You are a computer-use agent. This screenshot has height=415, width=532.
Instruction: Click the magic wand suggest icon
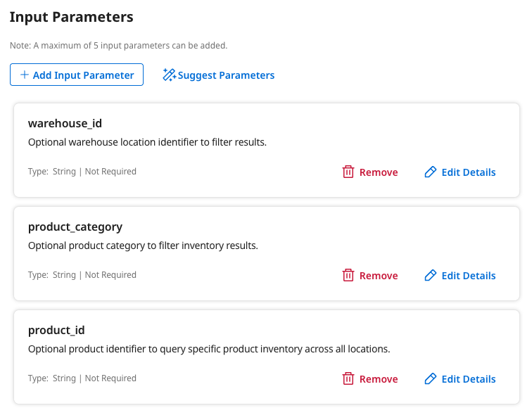coord(169,75)
